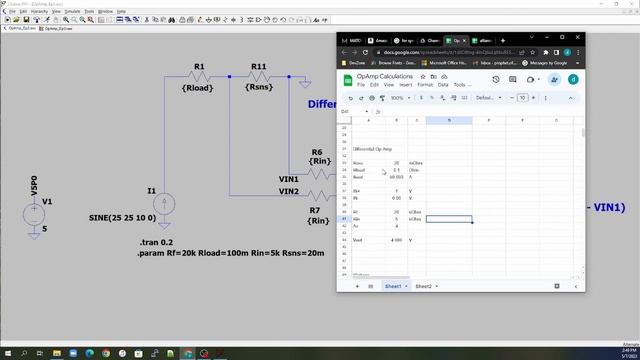
Task: Switch to the Gmail tab in Chrome
Action: click(351, 41)
